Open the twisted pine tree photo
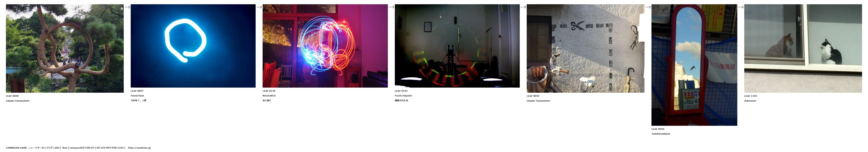 [65, 48]
